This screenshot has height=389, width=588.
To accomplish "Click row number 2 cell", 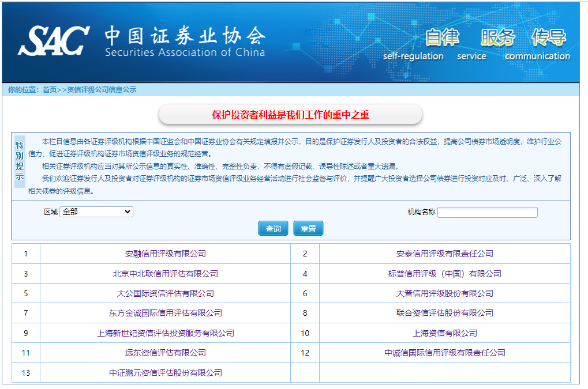I will [x=305, y=254].
